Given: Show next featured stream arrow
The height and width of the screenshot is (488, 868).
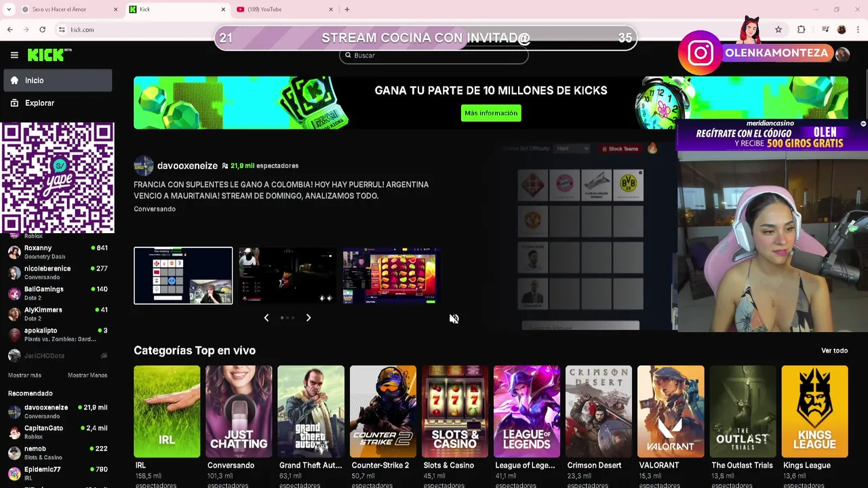Looking at the screenshot, I should tap(309, 318).
